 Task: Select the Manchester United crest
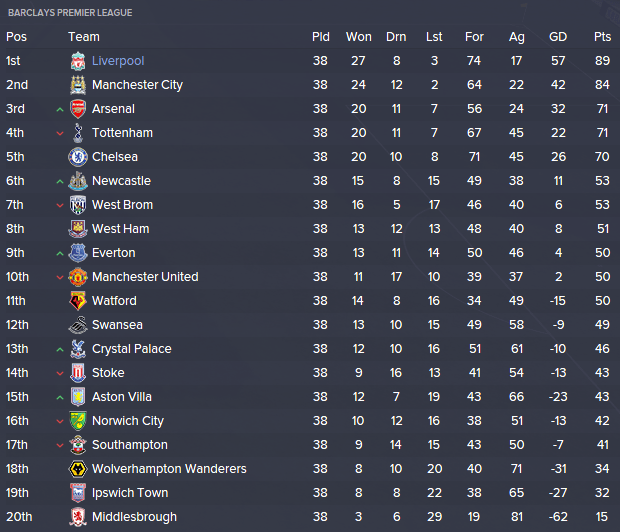(x=78, y=277)
